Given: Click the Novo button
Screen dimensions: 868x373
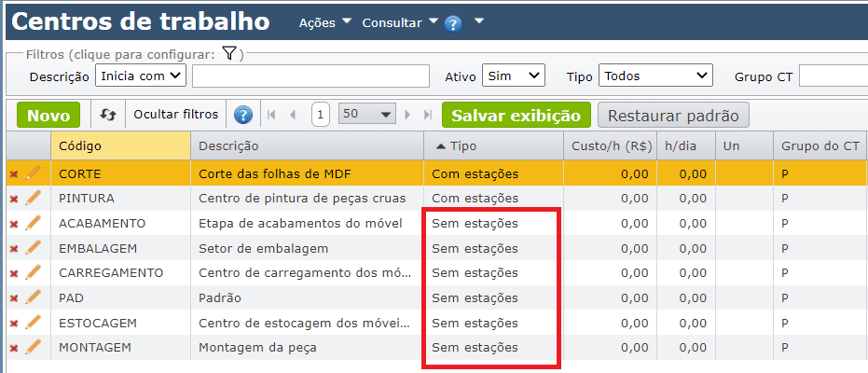Looking at the screenshot, I should tap(48, 116).
